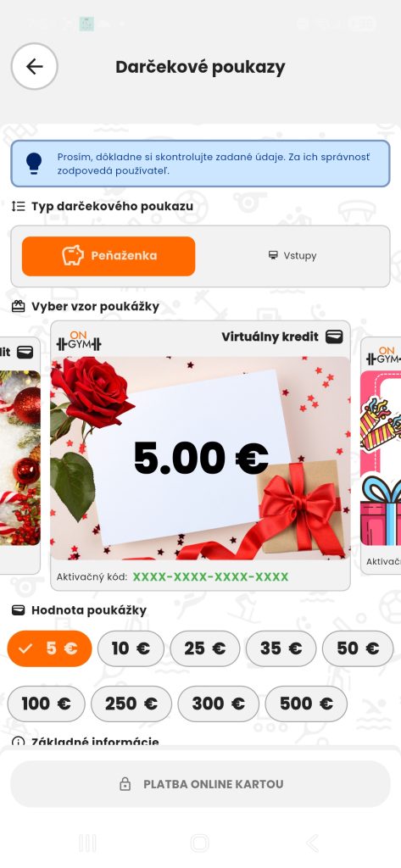Switch to the Vstupy voucher type
Viewport: 401px width, 868px height.
pos(292,256)
